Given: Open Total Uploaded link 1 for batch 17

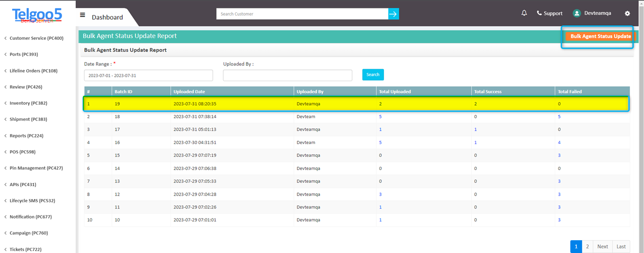Looking at the screenshot, I should [381, 129].
